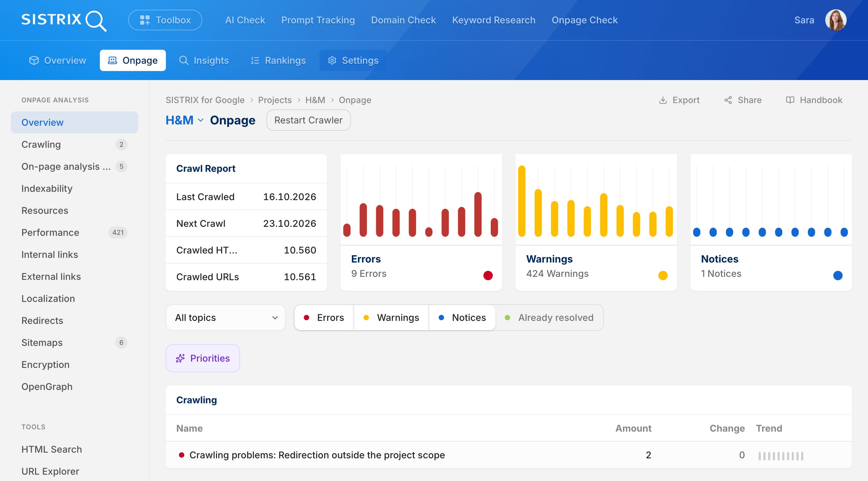Open HTML Search tool
The height and width of the screenshot is (481, 868).
(74, 449)
